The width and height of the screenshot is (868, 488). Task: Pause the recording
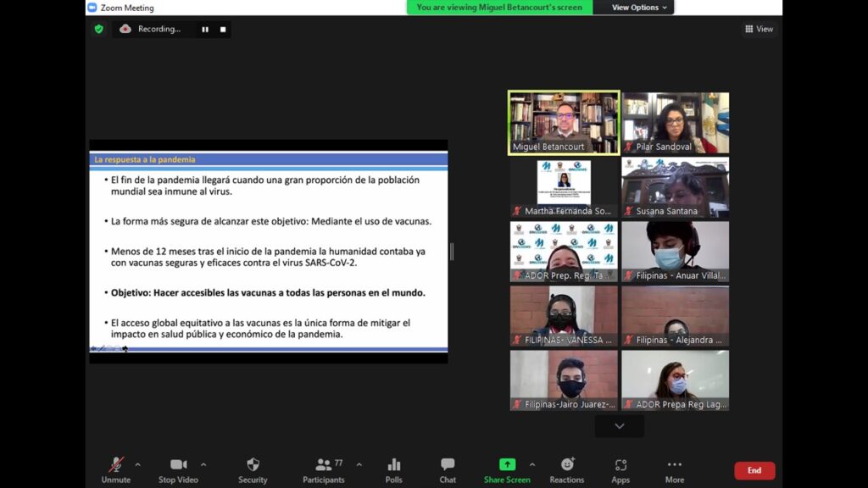(205, 30)
